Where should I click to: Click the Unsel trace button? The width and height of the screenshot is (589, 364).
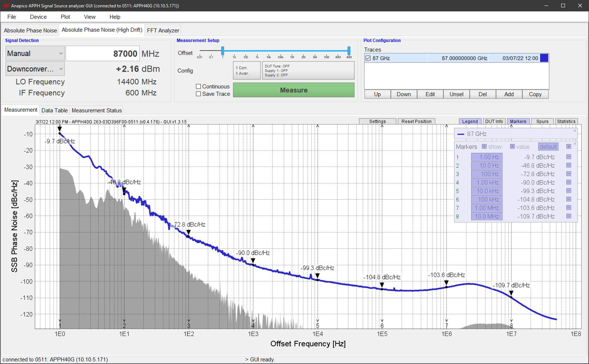click(456, 94)
